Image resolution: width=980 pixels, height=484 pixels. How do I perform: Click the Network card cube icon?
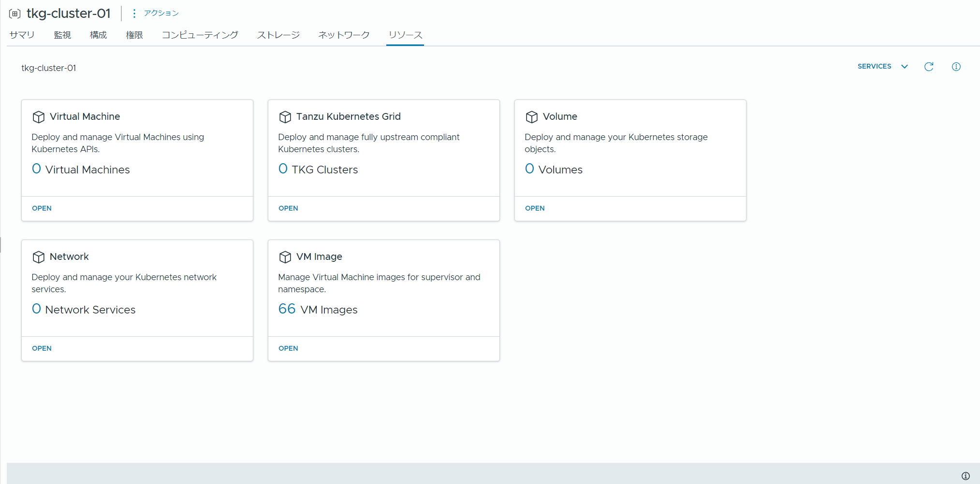pyautogui.click(x=39, y=256)
